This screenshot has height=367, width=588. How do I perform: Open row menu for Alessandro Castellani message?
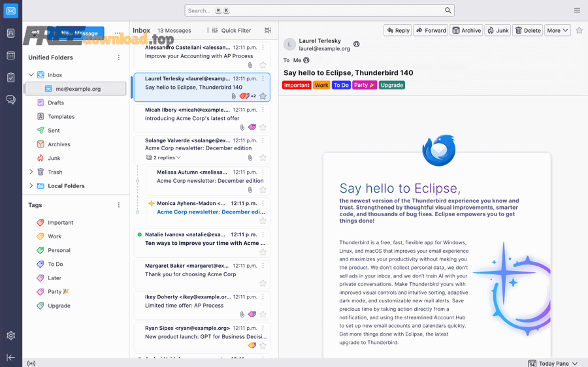tap(263, 48)
